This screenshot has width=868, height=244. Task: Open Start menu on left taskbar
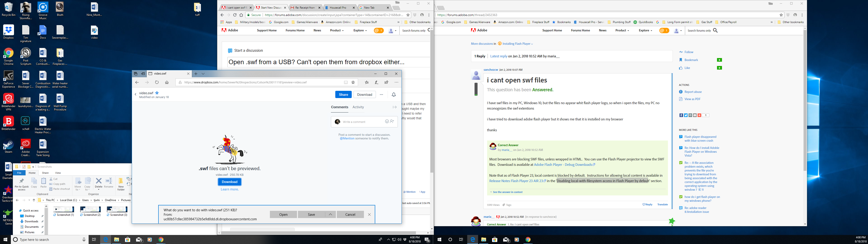[5, 240]
